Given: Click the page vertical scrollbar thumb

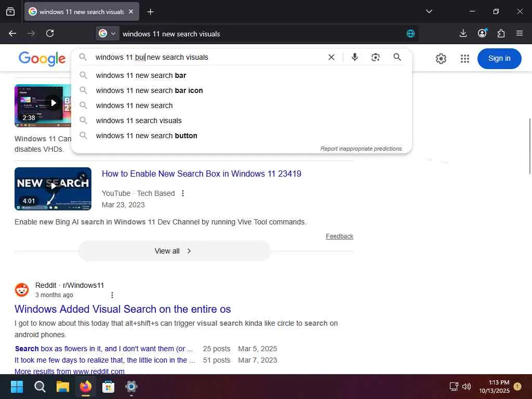Looking at the screenshot, I should 530,146.
